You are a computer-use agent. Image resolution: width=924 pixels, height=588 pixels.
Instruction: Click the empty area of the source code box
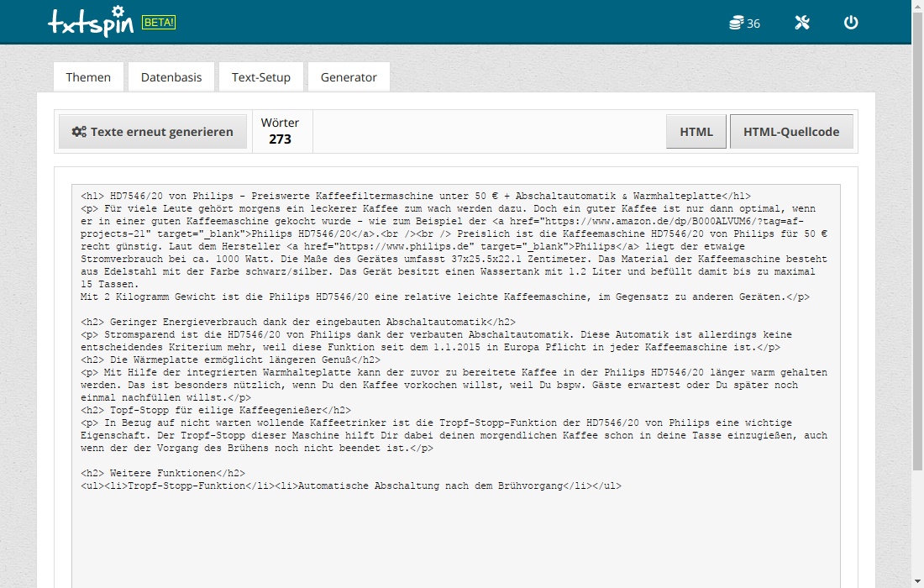pos(454,538)
